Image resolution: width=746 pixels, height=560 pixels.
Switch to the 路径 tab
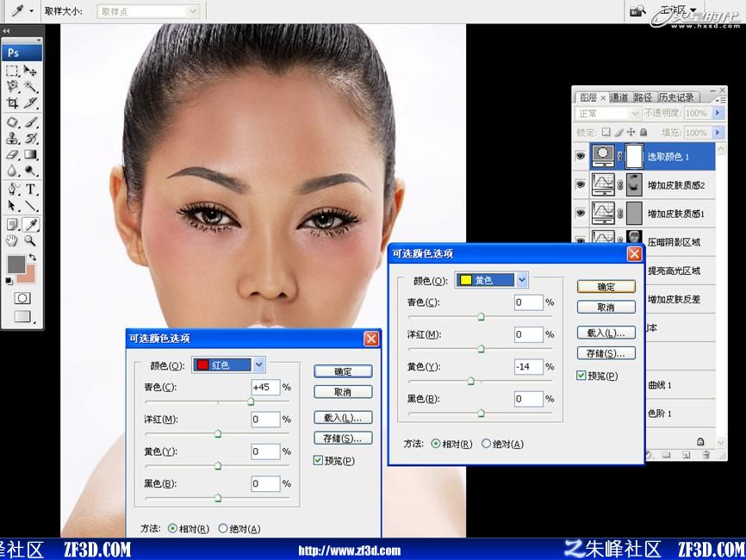(643, 97)
